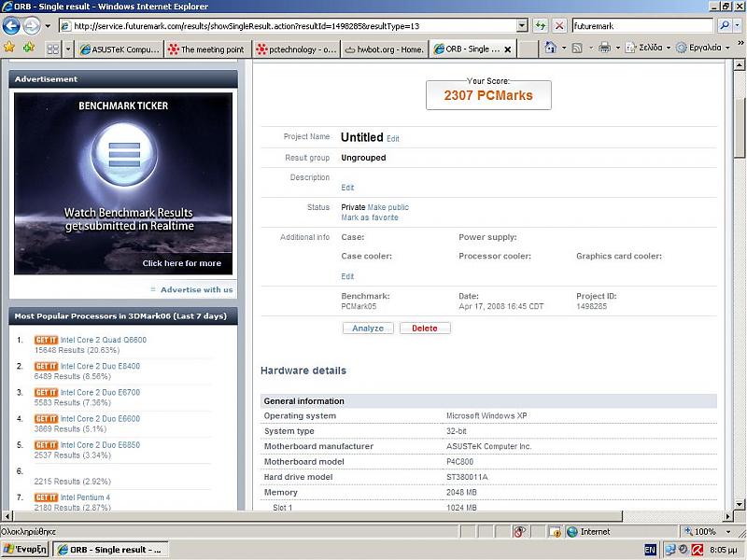
Task: Click GET IT badge for Intel Pentium 4
Action: click(x=46, y=497)
